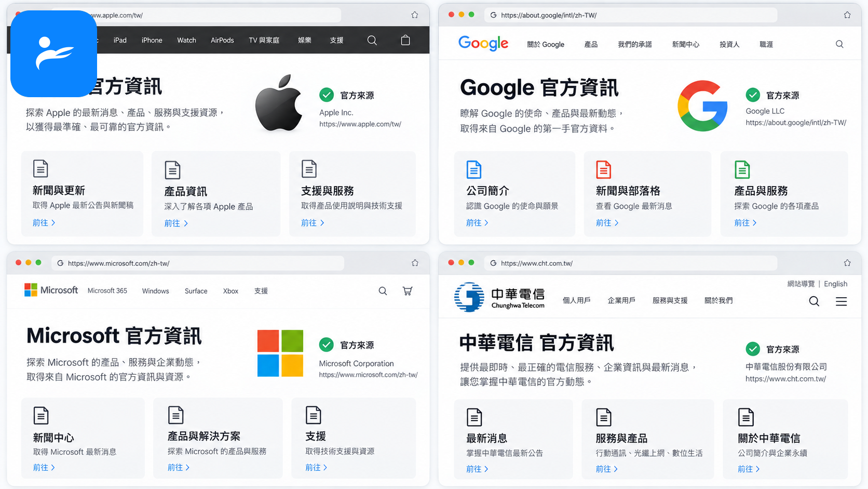Click the red document icon on the 新聞與部落格 card
Image resolution: width=868 pixels, height=489 pixels.
click(603, 169)
